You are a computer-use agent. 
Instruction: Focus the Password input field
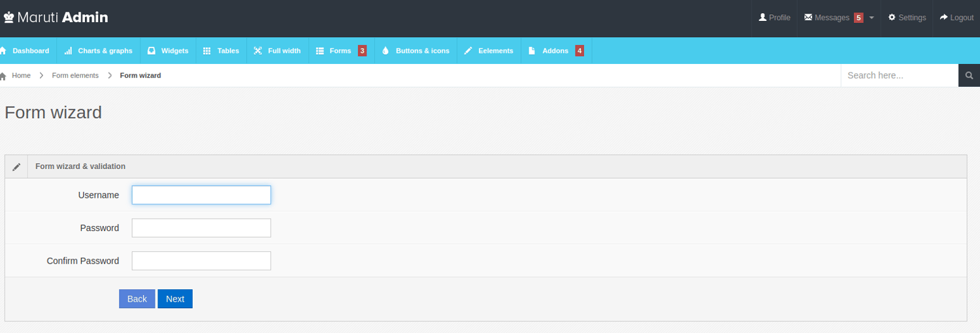pos(201,228)
